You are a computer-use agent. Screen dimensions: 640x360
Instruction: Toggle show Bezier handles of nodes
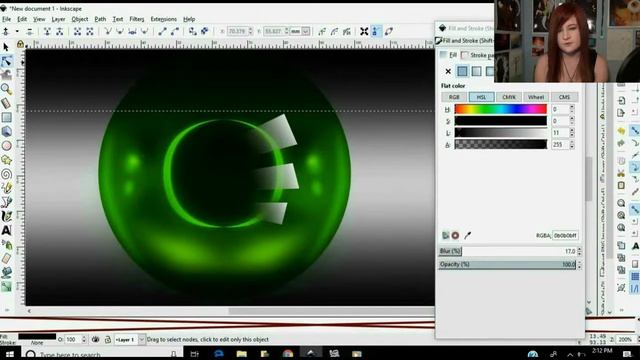pos(376,31)
